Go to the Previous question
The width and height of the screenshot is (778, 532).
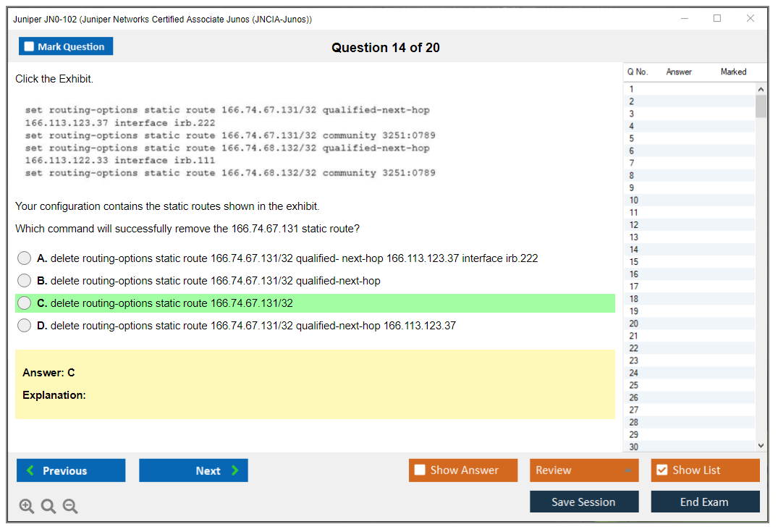coord(71,470)
